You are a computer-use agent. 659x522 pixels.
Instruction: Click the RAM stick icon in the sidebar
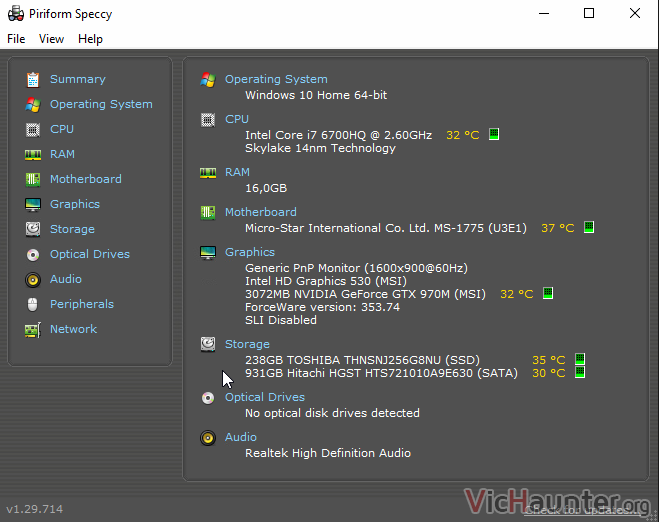pyautogui.click(x=33, y=155)
